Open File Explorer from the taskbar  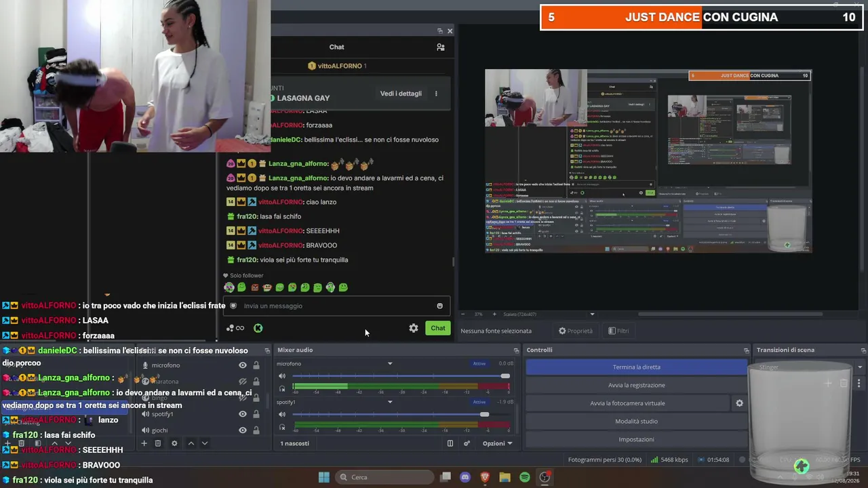pyautogui.click(x=505, y=477)
